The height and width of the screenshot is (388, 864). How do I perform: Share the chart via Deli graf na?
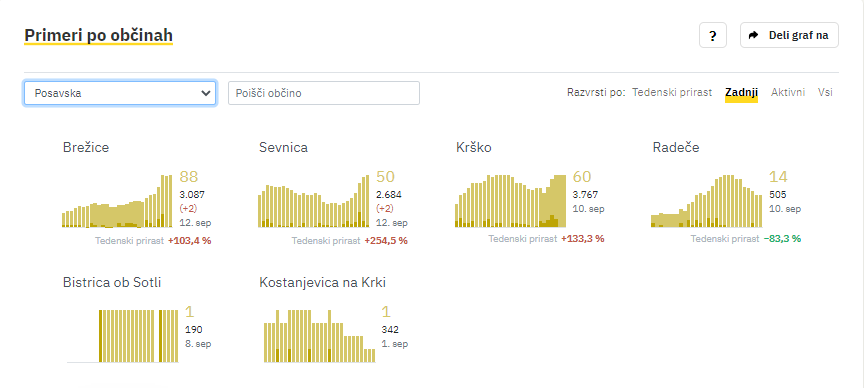click(789, 36)
